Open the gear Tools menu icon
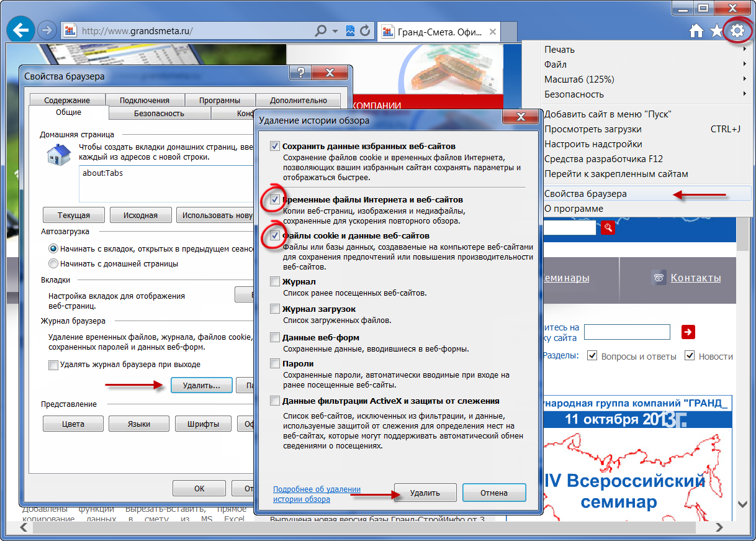Viewport: 756px width, 541px height. [x=737, y=30]
